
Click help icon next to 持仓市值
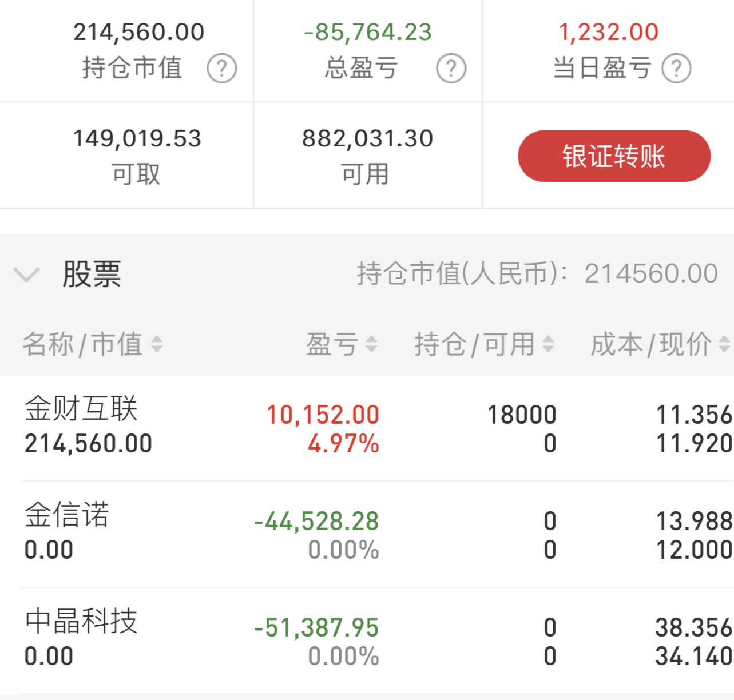click(x=222, y=69)
